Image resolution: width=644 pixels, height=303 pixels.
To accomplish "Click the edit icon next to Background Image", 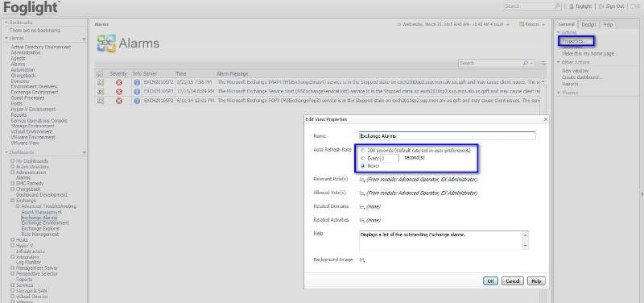I will point(361,259).
